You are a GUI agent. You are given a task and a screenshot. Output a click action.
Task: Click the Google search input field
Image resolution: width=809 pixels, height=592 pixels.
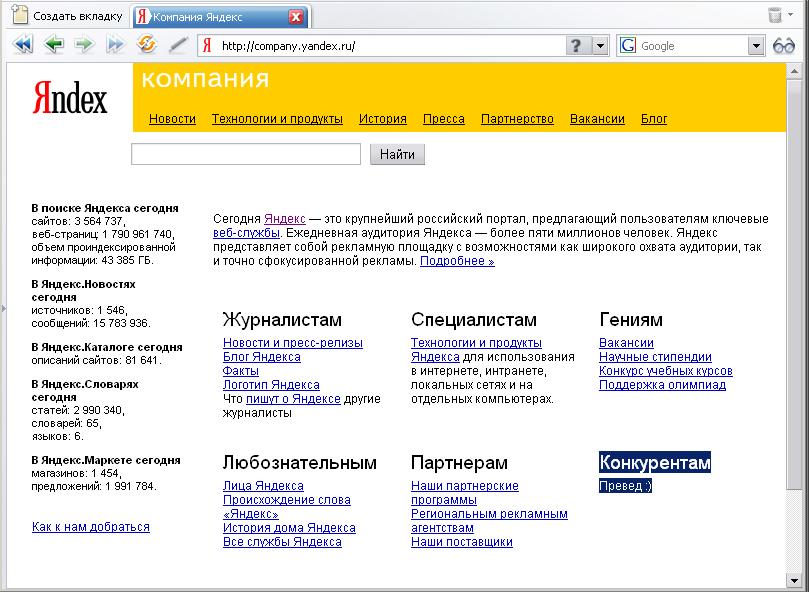[691, 46]
